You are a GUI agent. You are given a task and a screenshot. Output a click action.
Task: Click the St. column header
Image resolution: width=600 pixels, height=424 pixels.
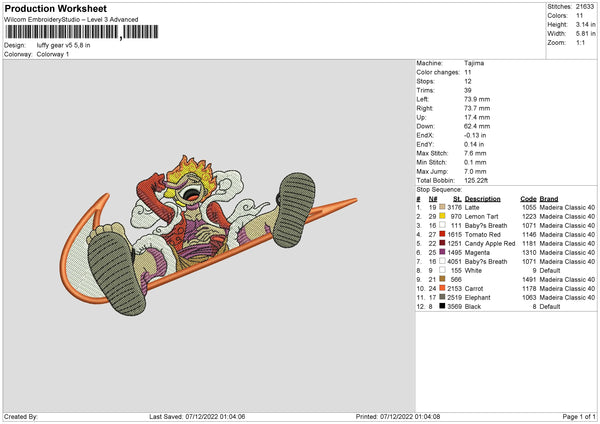point(457,199)
